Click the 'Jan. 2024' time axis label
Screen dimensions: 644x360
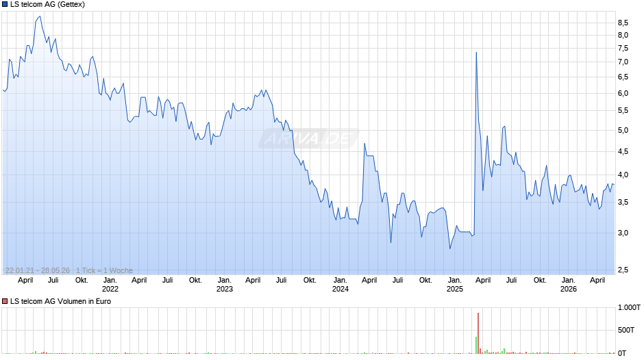click(340, 285)
